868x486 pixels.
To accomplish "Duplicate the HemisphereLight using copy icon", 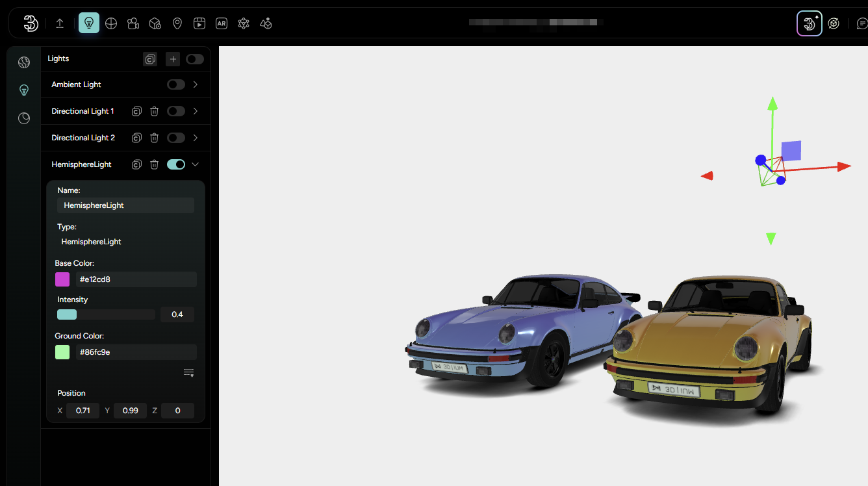I will point(136,164).
